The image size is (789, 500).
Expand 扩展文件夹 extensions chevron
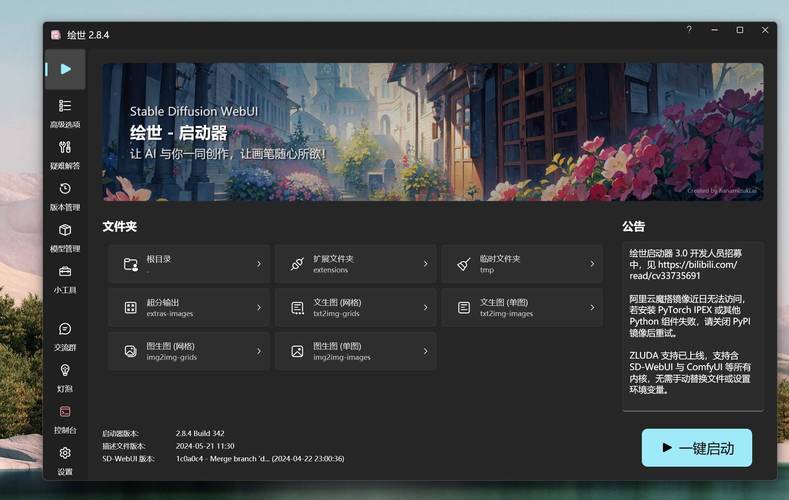[x=426, y=264]
